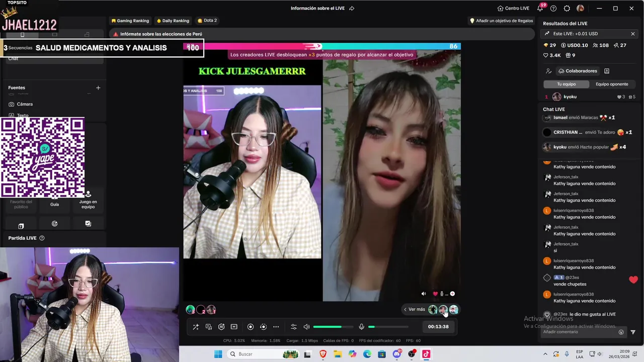
Task: Add a new source with plus icon
Action: 98,87
